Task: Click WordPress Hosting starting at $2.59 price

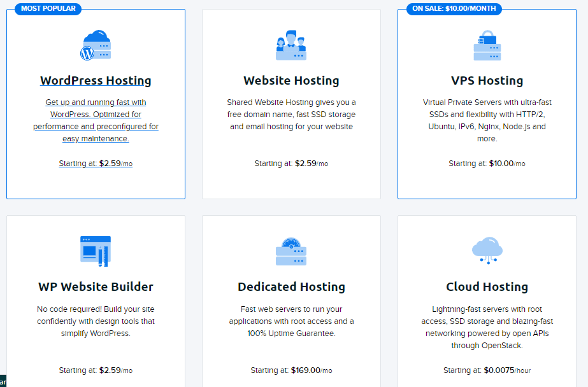Action: coord(96,164)
